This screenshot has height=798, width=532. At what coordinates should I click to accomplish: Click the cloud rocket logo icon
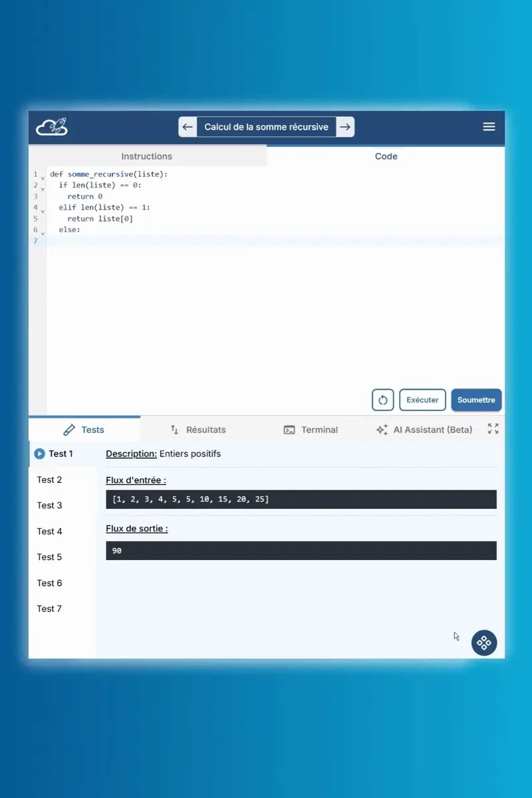point(52,126)
